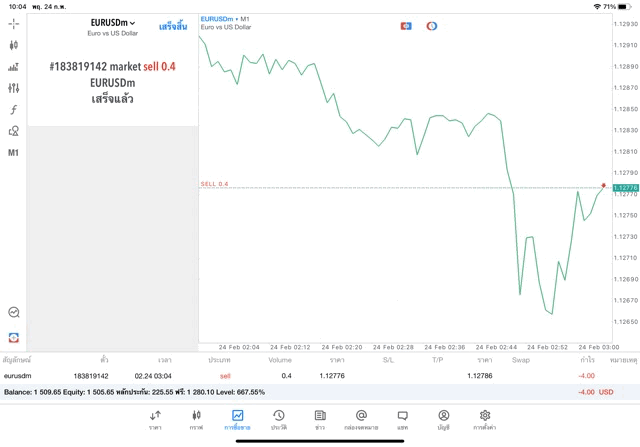Image resolution: width=640 pixels, height=447 pixels.
Task: Select the crosshair tool in left sidebar
Action: tap(13, 23)
